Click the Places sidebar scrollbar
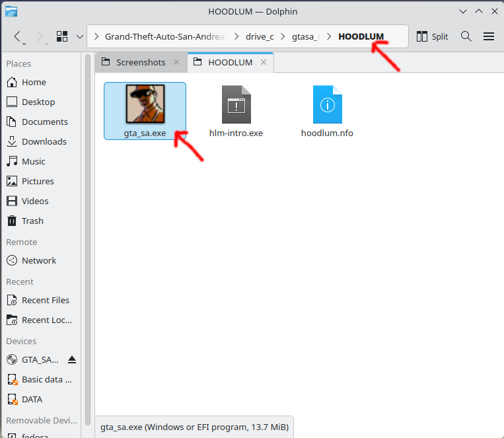Screen dimensions: 504x438 [x=88, y=240]
